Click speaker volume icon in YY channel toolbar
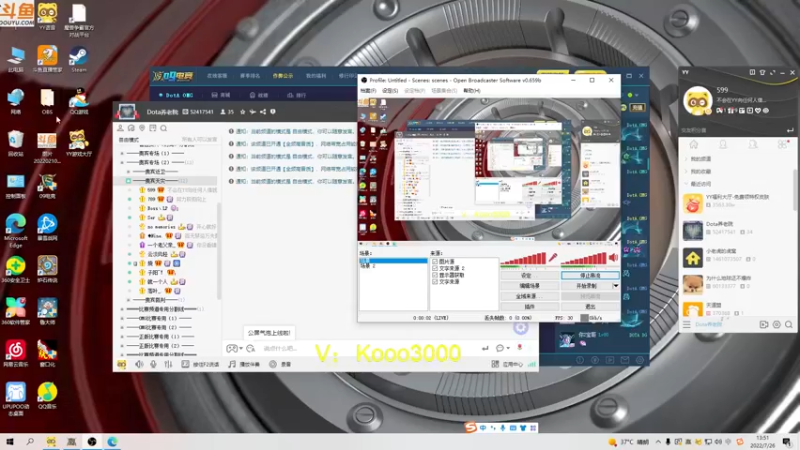The height and width of the screenshot is (450, 800). pyautogui.click(x=139, y=364)
